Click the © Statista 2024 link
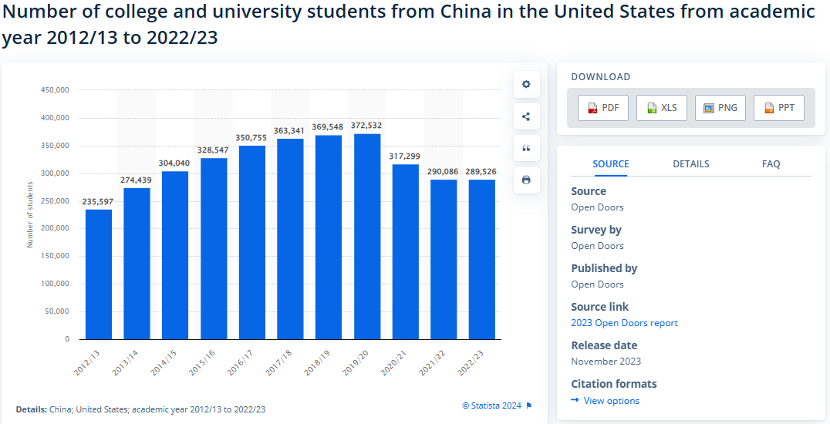Screen dimensions: 830x424 coord(492,406)
